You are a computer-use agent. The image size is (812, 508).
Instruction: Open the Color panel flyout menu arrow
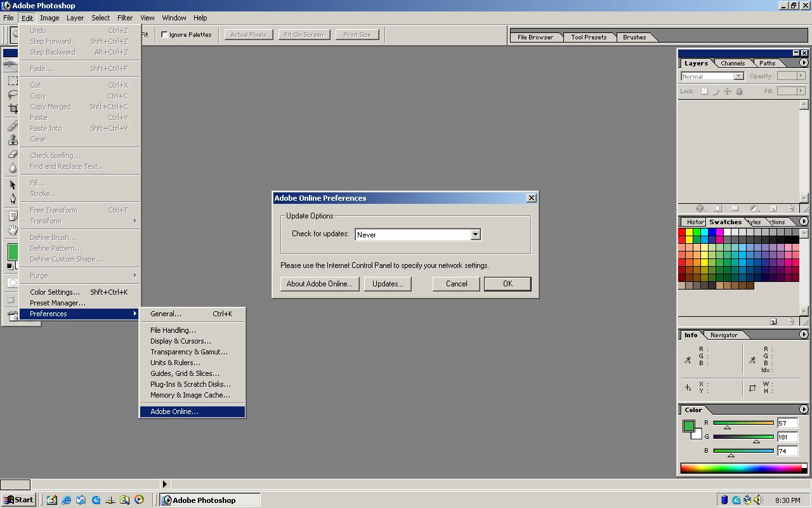coord(804,410)
